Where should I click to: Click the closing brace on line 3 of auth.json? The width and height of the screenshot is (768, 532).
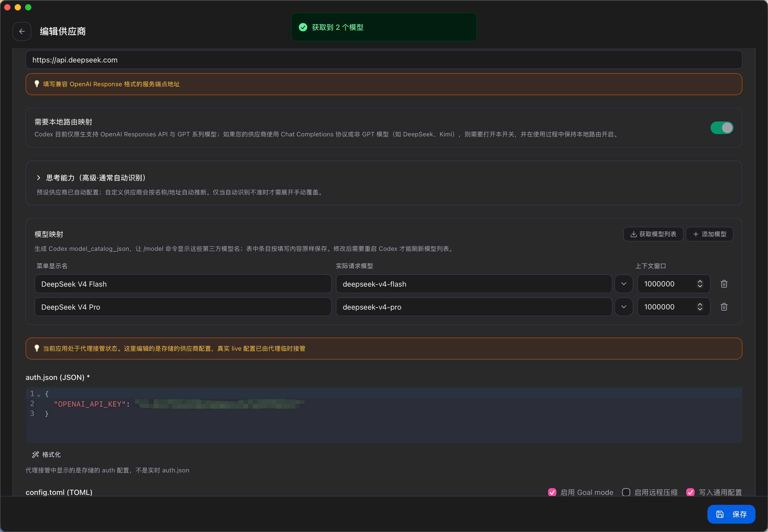tap(47, 414)
